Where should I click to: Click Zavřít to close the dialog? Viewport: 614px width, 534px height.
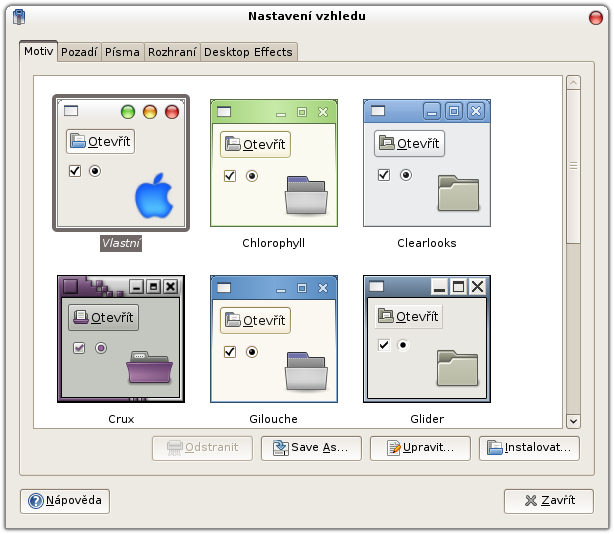549,501
